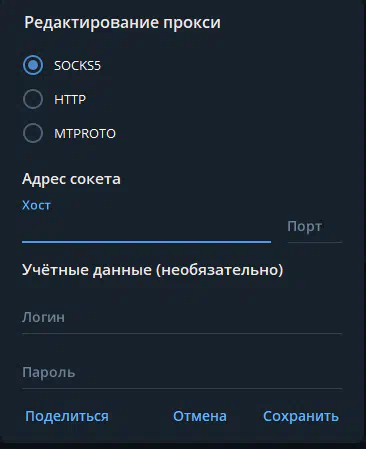The width and height of the screenshot is (366, 449).
Task: Click Сохранить to save the proxy
Action: click(301, 416)
